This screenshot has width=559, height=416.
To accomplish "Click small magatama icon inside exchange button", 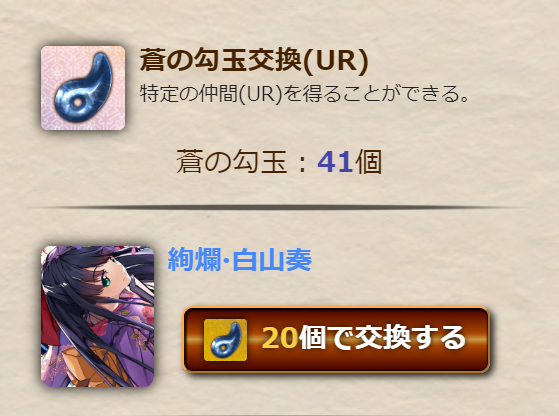I will click(225, 340).
